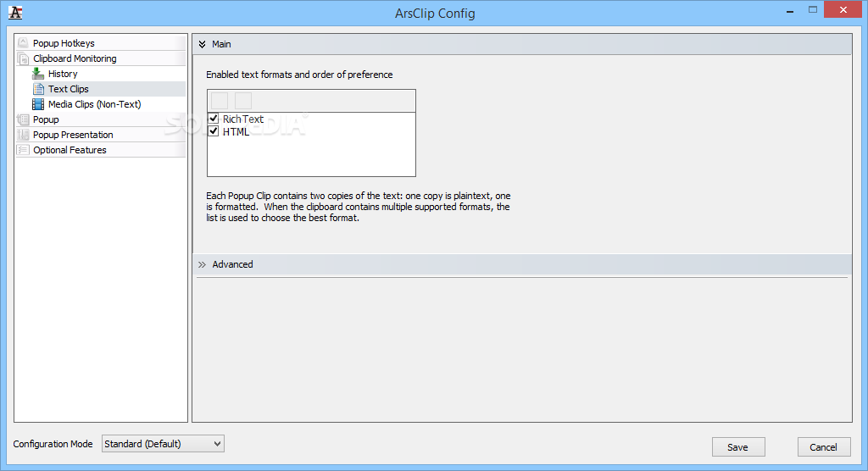This screenshot has width=868, height=471.
Task: Toggle the HTML format checkbox
Action: [214, 131]
